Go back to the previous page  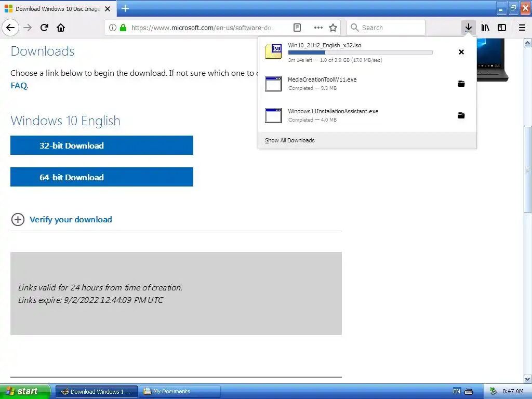point(10,28)
